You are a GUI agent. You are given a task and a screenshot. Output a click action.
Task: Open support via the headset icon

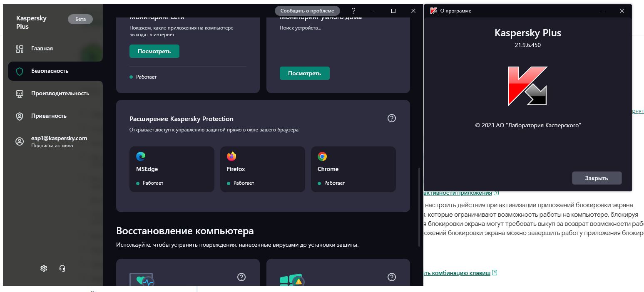click(x=62, y=268)
